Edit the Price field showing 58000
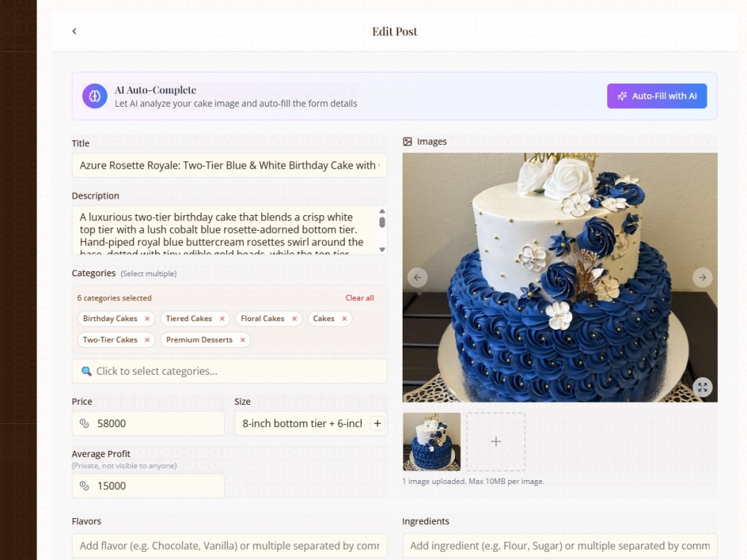This screenshot has width=747, height=560. click(148, 423)
